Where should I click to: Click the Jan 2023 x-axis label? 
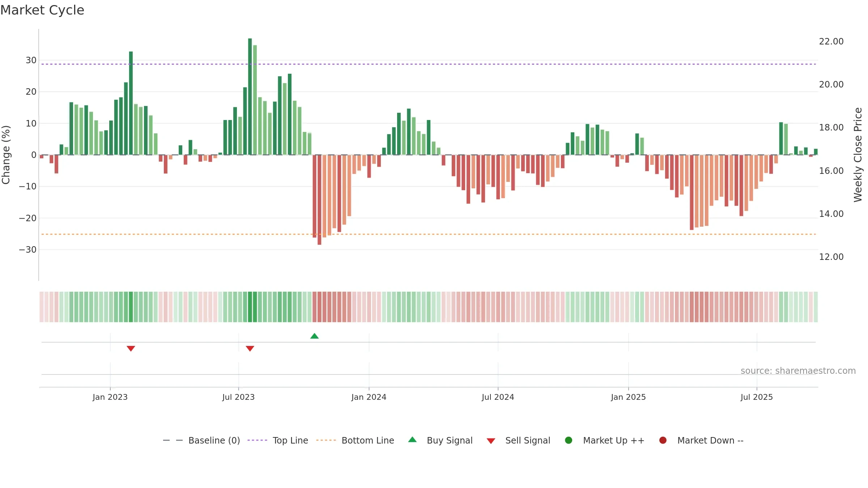pos(110,397)
